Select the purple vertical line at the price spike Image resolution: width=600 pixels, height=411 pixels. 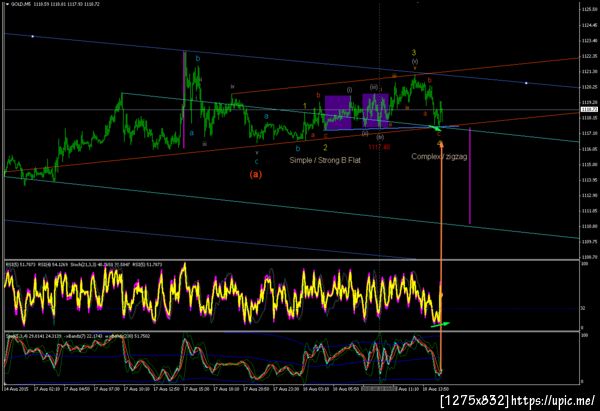184,99
